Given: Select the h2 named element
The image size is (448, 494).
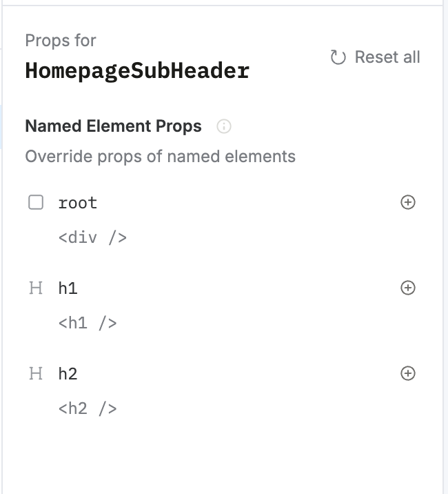Looking at the screenshot, I should [68, 374].
